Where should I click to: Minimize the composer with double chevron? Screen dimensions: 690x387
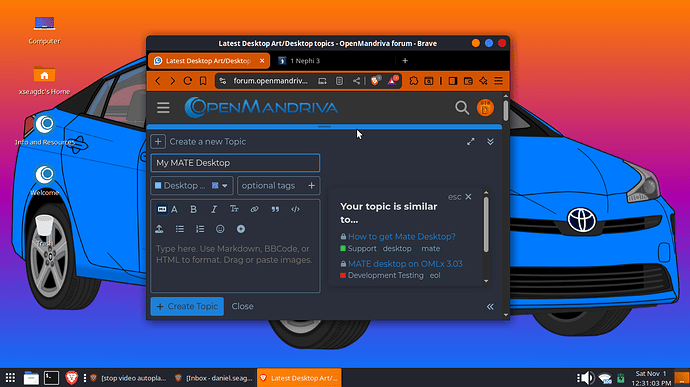(x=490, y=142)
